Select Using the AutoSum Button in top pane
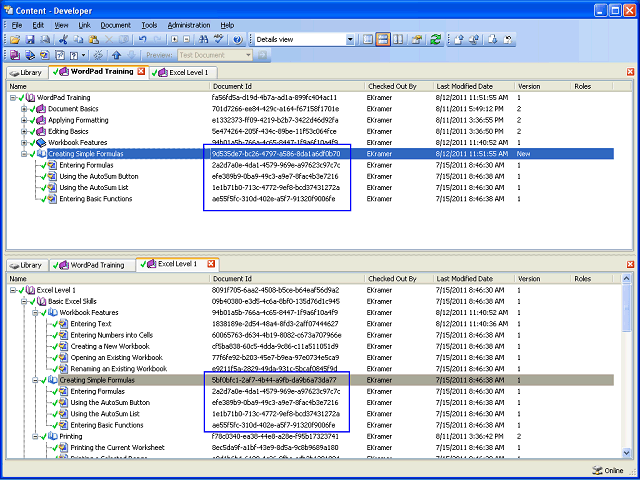 coord(99,176)
